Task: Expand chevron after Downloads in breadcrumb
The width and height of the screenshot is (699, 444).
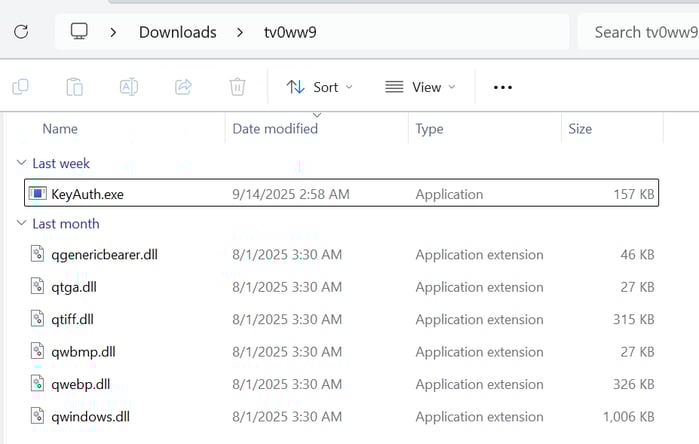Action: pos(240,32)
